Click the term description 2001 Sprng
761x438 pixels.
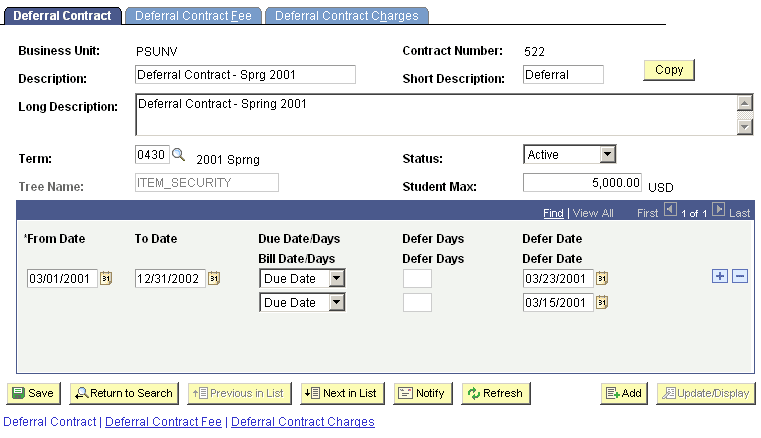(228, 160)
